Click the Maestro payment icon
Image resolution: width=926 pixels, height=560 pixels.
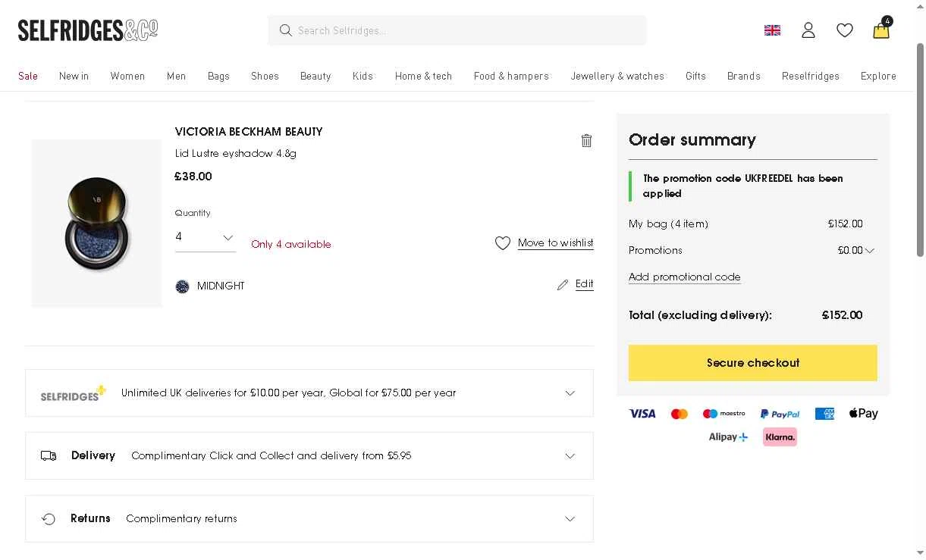[x=724, y=414]
